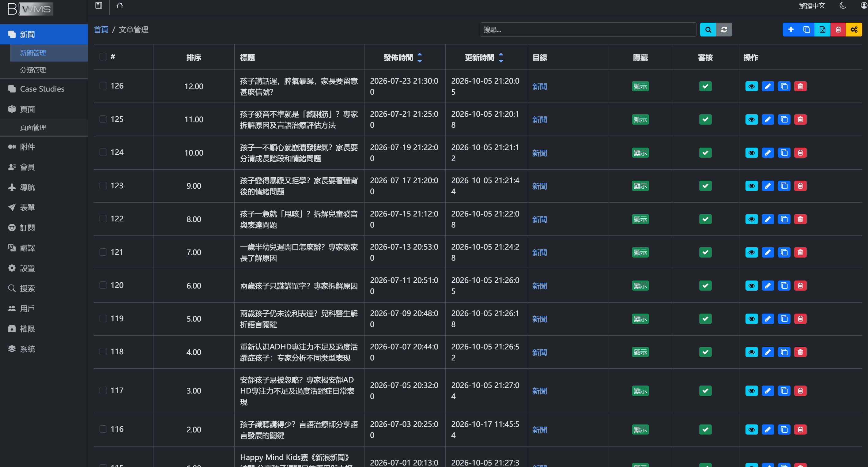Expand the 會員 sidebar menu
Viewport: 868px width, 467px height.
(x=44, y=167)
